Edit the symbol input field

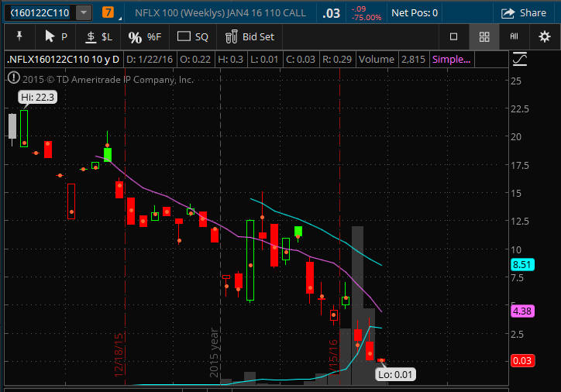40,13
